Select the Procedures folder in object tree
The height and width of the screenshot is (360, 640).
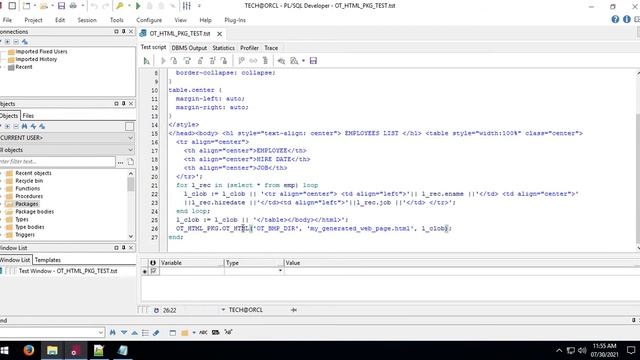click(x=29, y=196)
